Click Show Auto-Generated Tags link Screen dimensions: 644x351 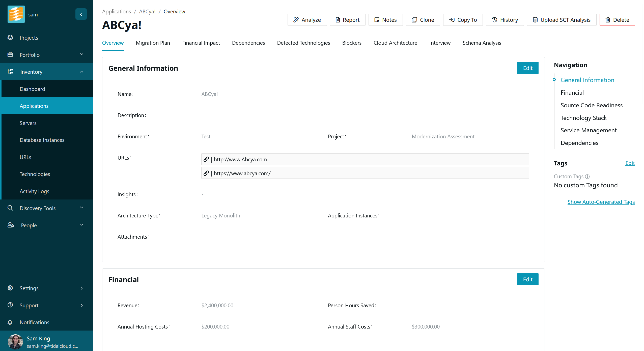click(x=601, y=202)
